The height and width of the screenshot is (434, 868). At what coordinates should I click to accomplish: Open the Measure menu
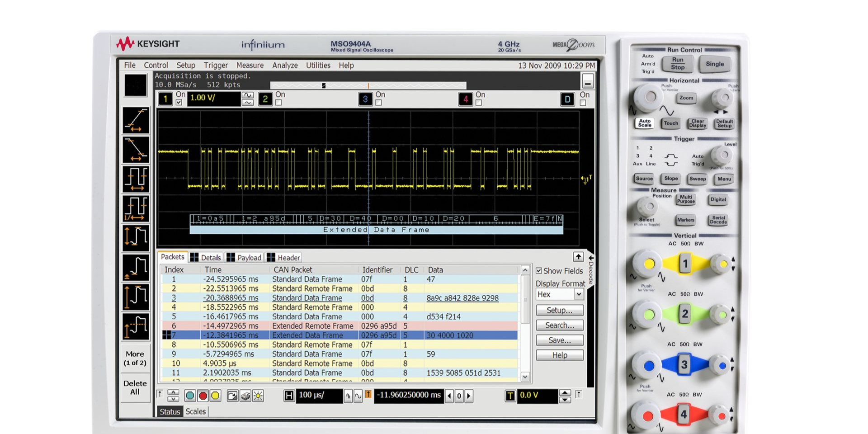250,66
